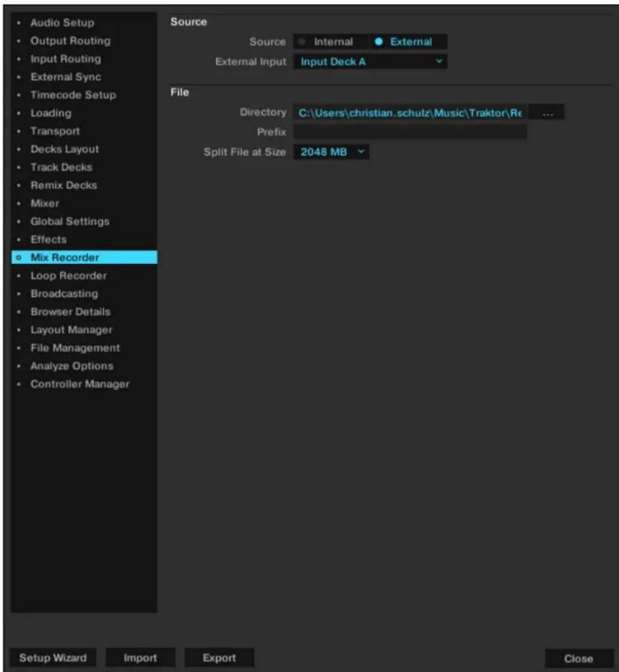Select the highlighted Mix Recorder entry

[x=84, y=257]
